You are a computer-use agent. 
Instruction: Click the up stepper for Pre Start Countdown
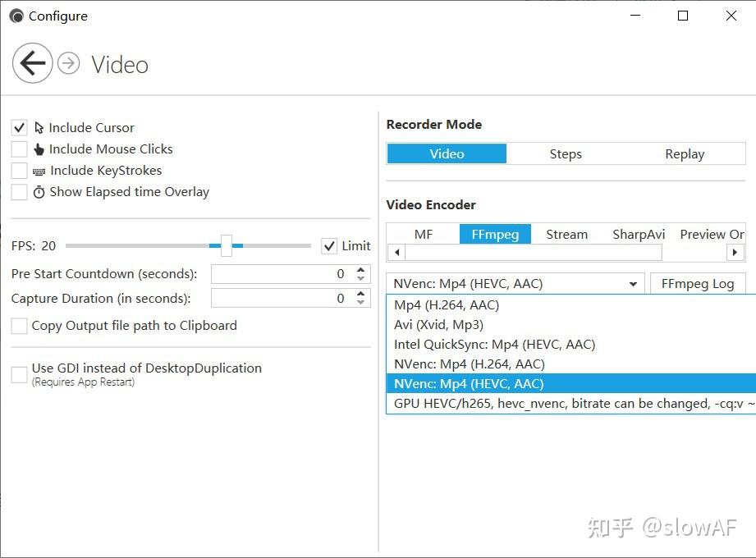click(360, 268)
